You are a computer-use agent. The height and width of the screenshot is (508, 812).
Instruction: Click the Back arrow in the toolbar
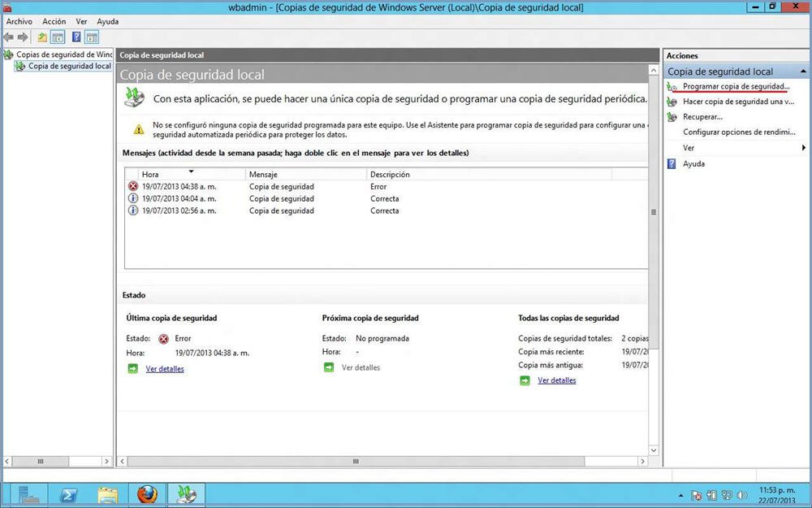click(x=8, y=37)
